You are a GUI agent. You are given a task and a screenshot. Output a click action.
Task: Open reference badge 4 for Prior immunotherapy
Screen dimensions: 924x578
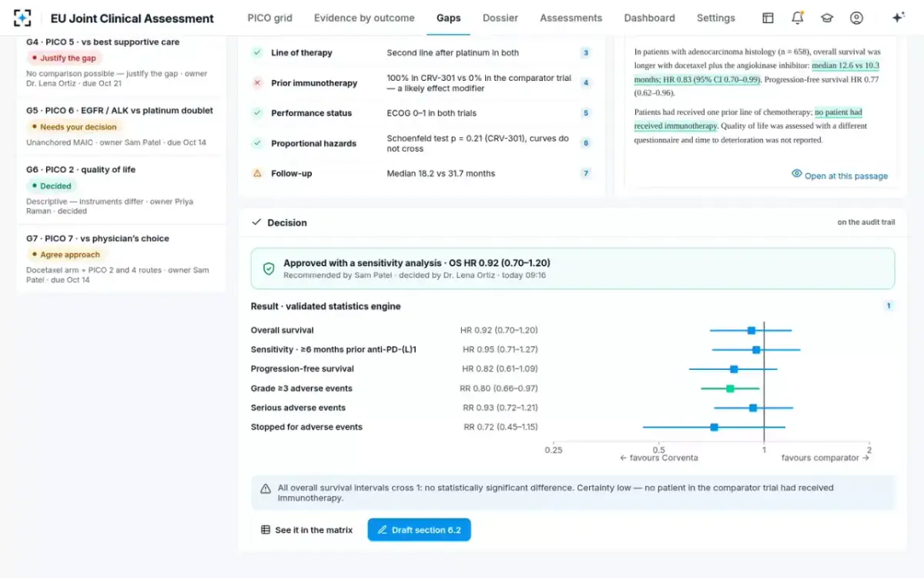point(586,82)
